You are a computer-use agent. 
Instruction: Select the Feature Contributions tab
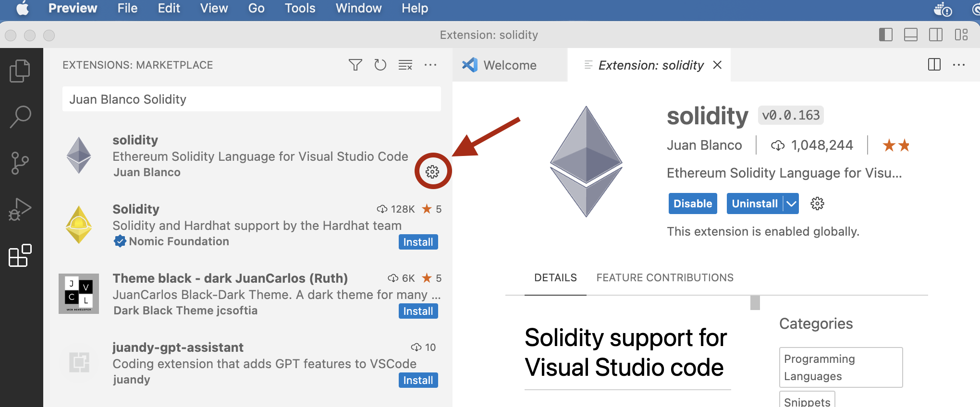pos(664,277)
